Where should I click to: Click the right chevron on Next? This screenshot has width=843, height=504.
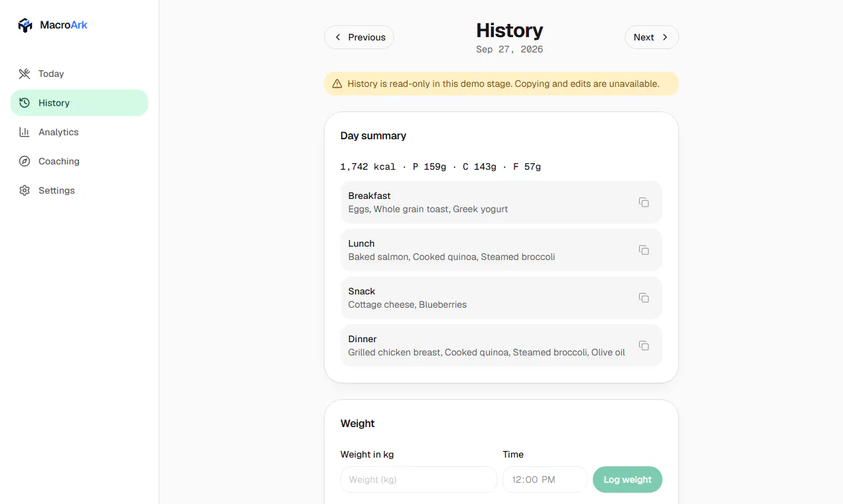(x=665, y=37)
